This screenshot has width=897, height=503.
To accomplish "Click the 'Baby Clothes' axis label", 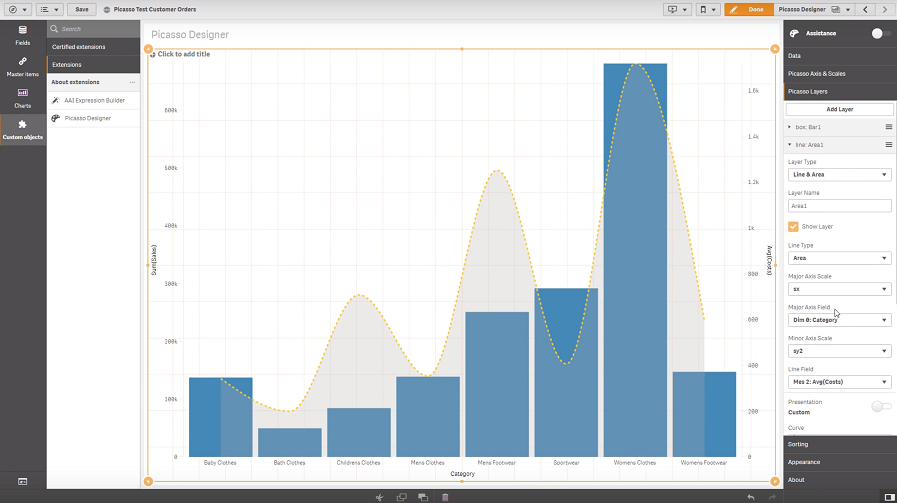I will tap(220, 462).
